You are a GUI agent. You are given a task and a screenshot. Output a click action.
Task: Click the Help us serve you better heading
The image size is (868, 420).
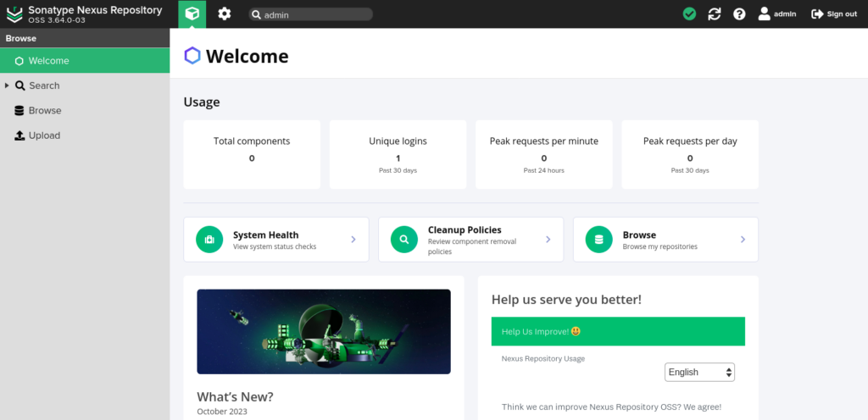[x=566, y=300]
